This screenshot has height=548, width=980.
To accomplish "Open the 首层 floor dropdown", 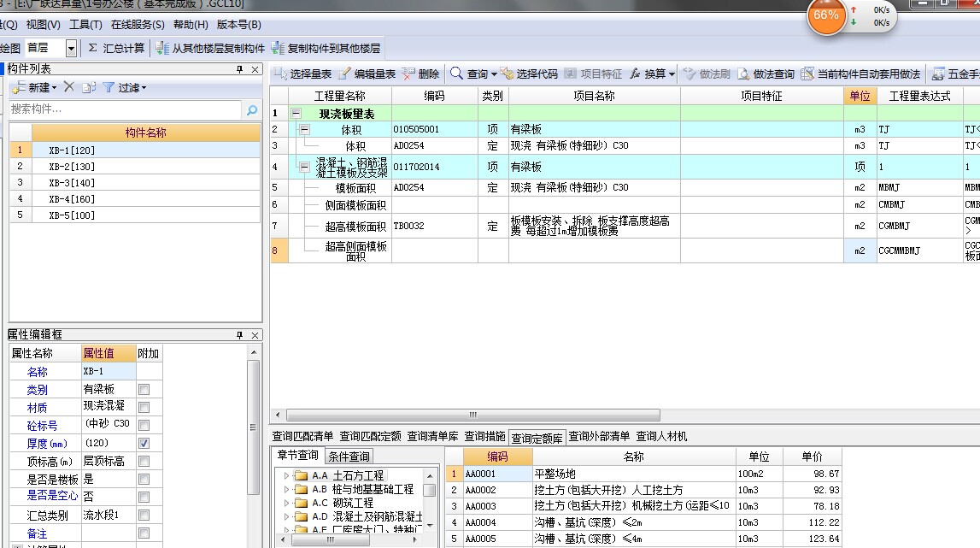I will tap(71, 48).
